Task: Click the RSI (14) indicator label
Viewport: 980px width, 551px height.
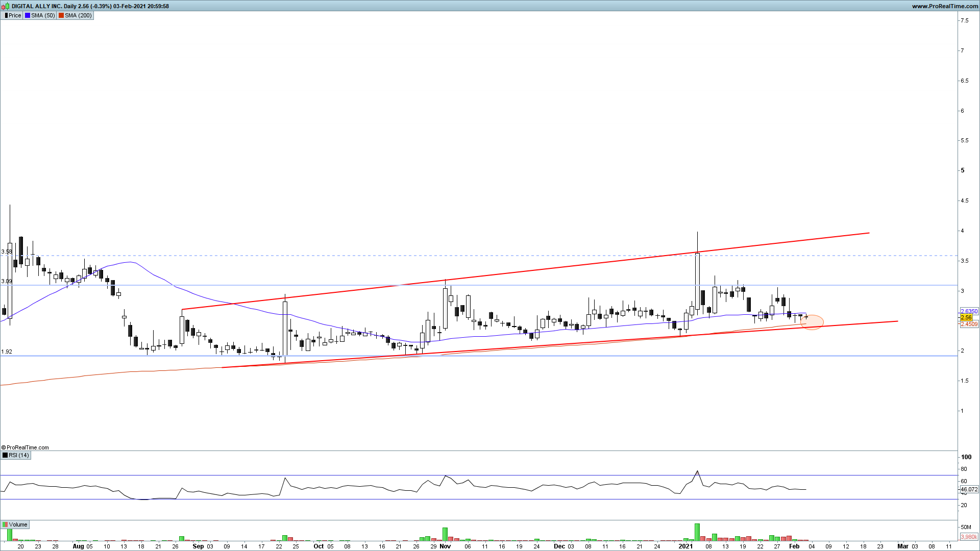Action: 18,455
